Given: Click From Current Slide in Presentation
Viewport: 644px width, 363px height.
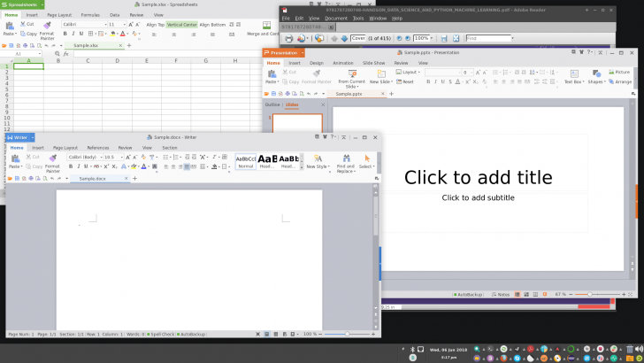Looking at the screenshot, I should tap(351, 79).
